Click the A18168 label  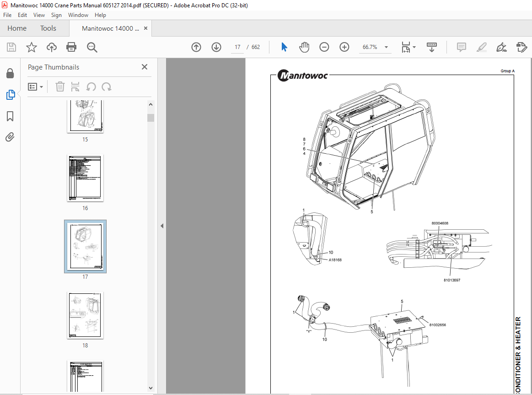pyautogui.click(x=335, y=260)
